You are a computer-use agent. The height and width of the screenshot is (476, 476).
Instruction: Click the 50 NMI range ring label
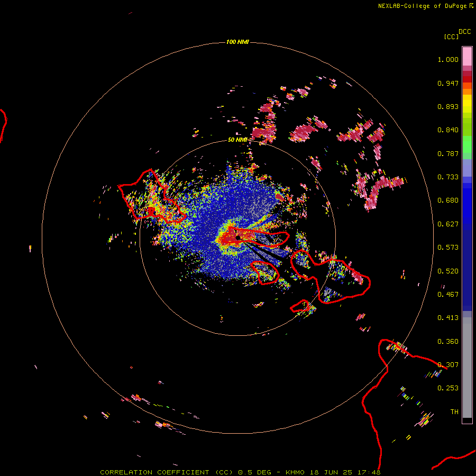point(237,140)
